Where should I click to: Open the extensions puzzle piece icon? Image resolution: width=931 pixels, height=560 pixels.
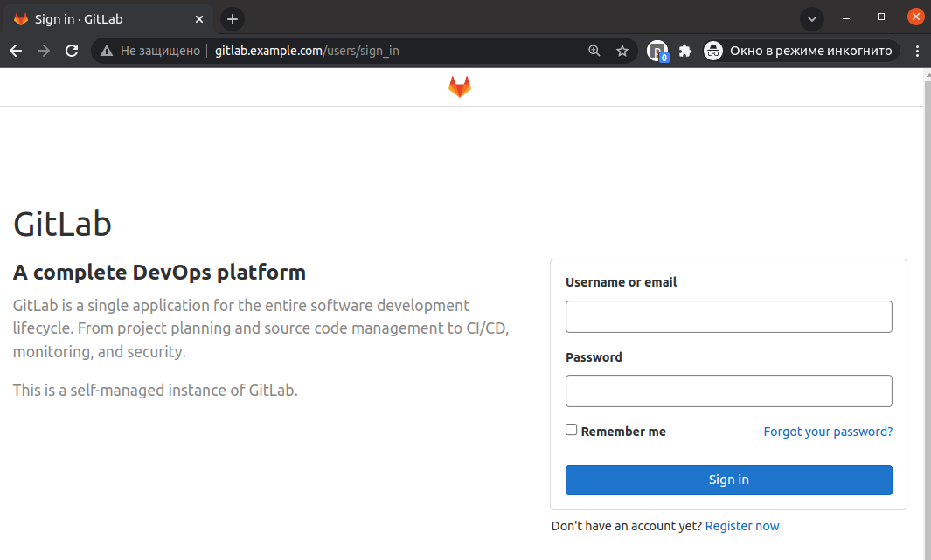click(685, 51)
